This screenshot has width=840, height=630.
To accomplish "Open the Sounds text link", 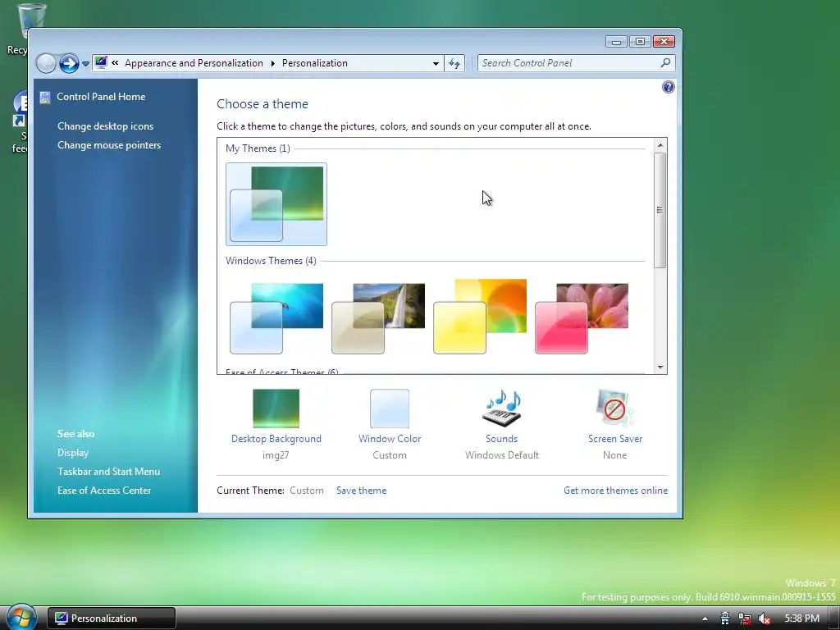I will (x=501, y=439).
